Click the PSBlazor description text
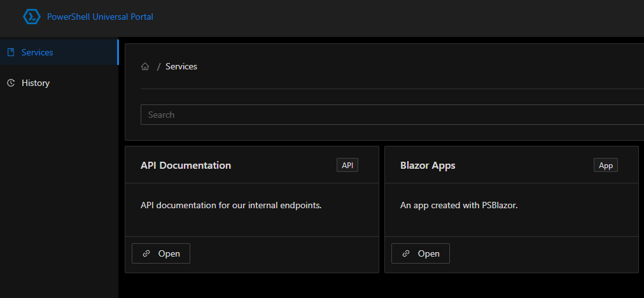Image resolution: width=644 pixels, height=298 pixels. click(x=459, y=205)
